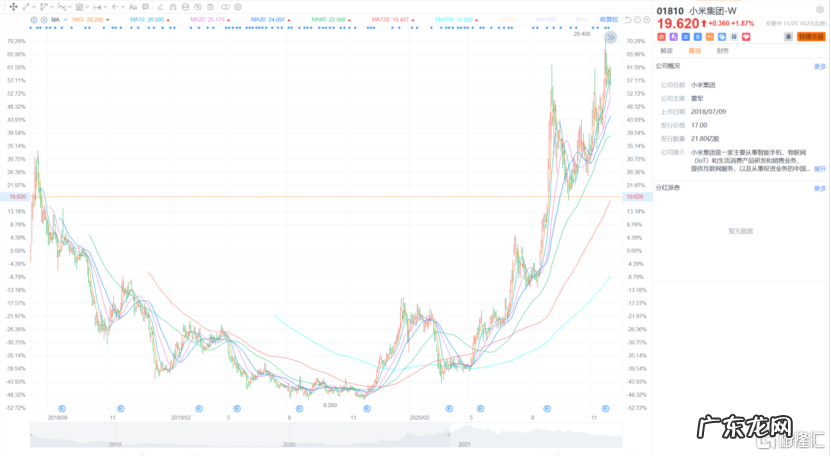Viewport: 831px width, 456px height.
Task: Zoom out chart with minus icon
Action: pyautogui.click(x=638, y=20)
